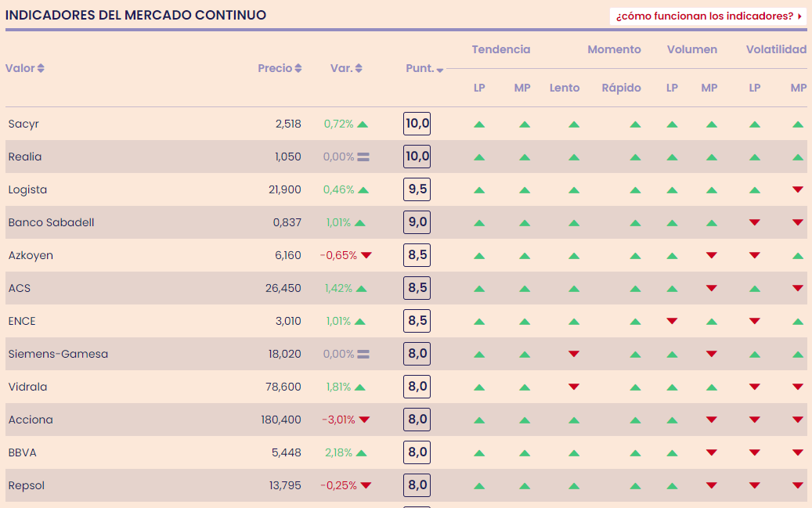This screenshot has width=812, height=508.
Task: Click ENCE's green Volatilidad MP arrow
Action: (798, 322)
